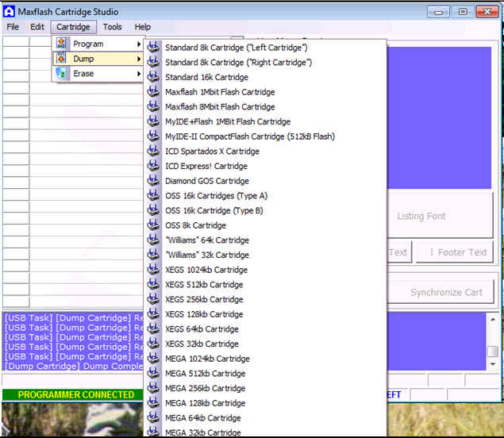Click icon beside Standard 16k Cartridge
The height and width of the screenshot is (438, 504).
pos(154,77)
